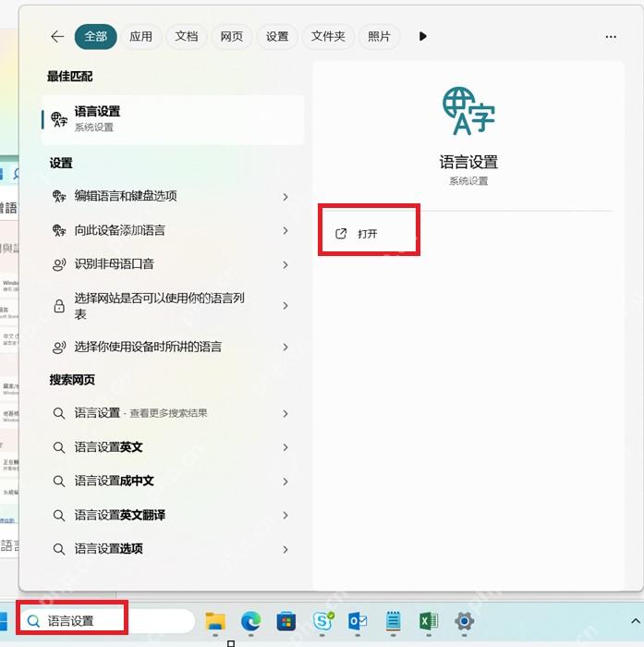Expand chevron for 语言设置成中文
Image resolution: width=644 pixels, height=647 pixels.
286,482
